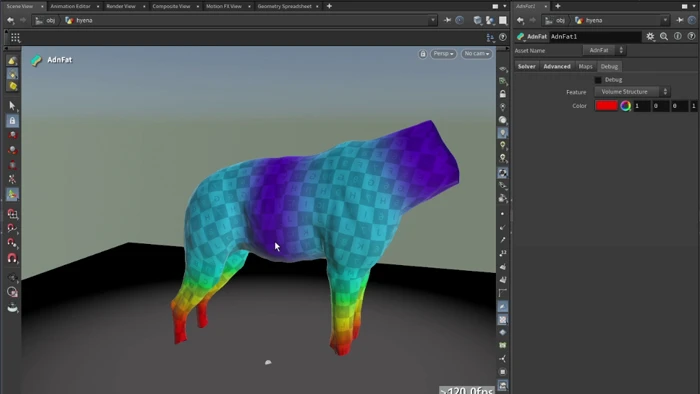
Task: Open the viewport display options grid icon
Action: (15, 37)
